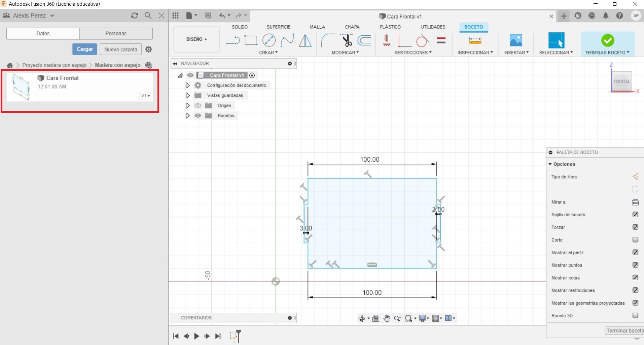Expand the Bocetos tree node

click(187, 116)
